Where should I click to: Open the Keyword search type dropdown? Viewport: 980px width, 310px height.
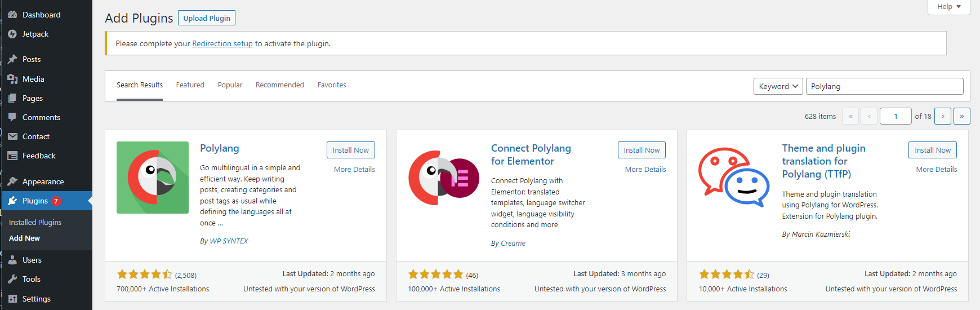click(x=778, y=86)
